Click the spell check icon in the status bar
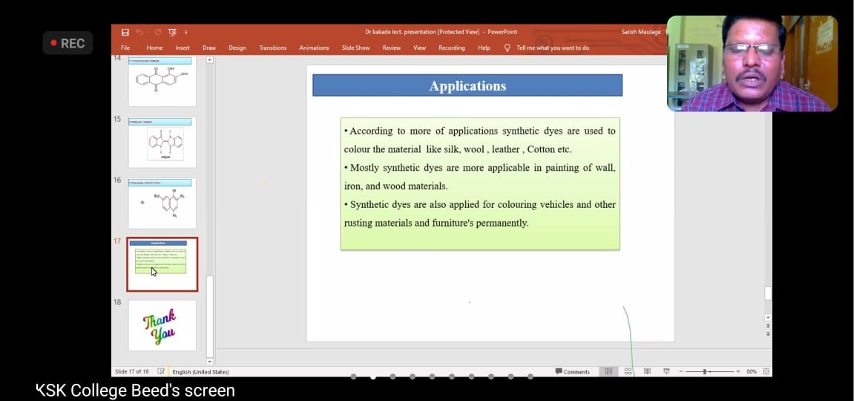Viewport: 868px width, 401px height. (161, 371)
